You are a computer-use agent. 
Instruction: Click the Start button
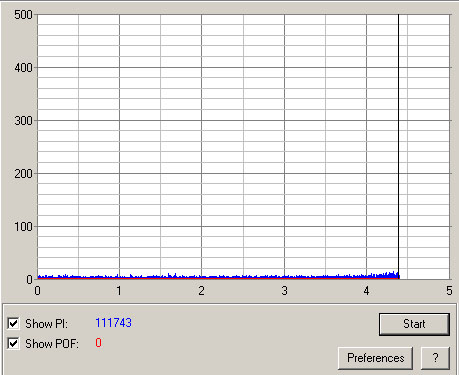(x=414, y=324)
